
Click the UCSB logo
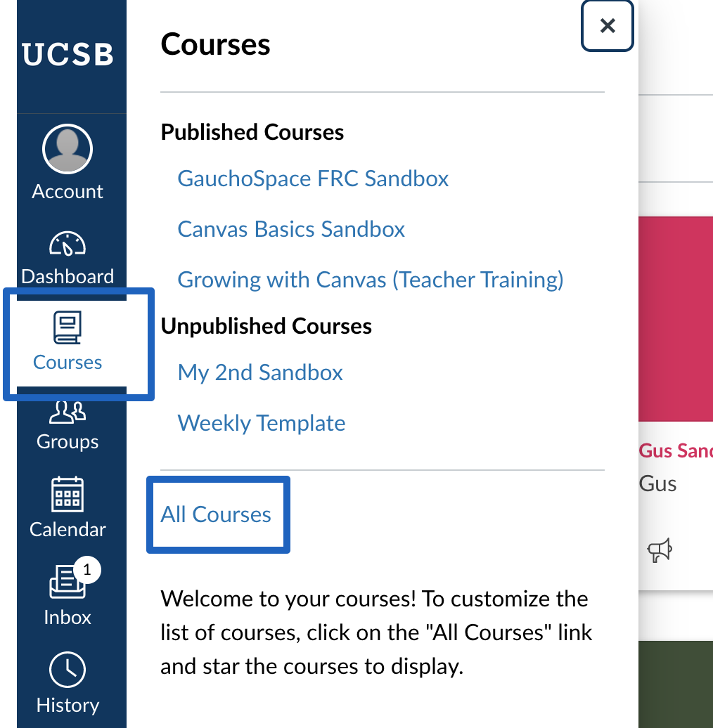pos(68,54)
